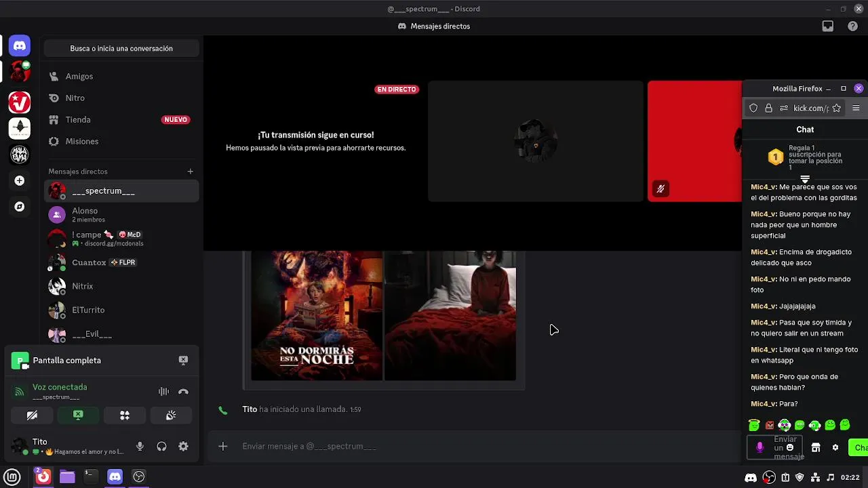Click the message input for ___spectrum___

(x=475, y=446)
